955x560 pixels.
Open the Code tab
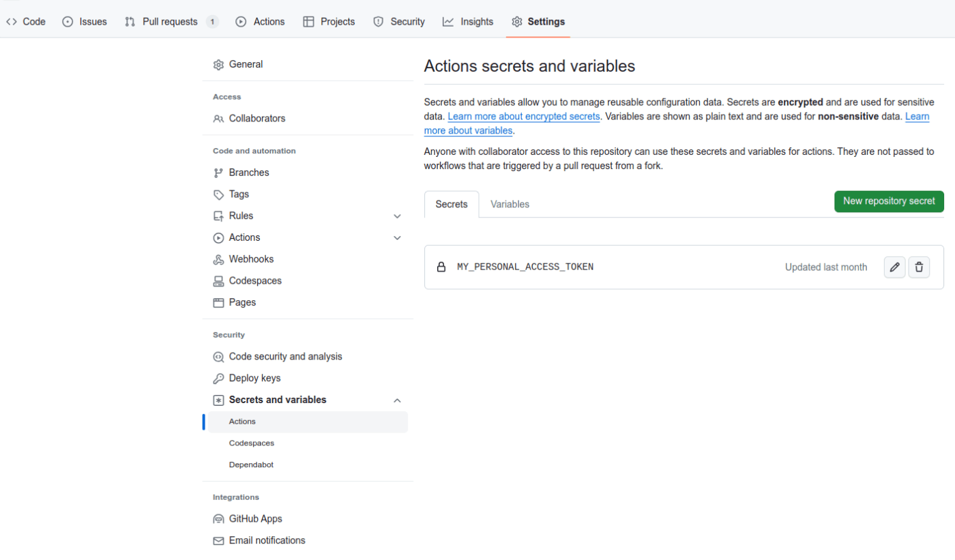click(26, 22)
